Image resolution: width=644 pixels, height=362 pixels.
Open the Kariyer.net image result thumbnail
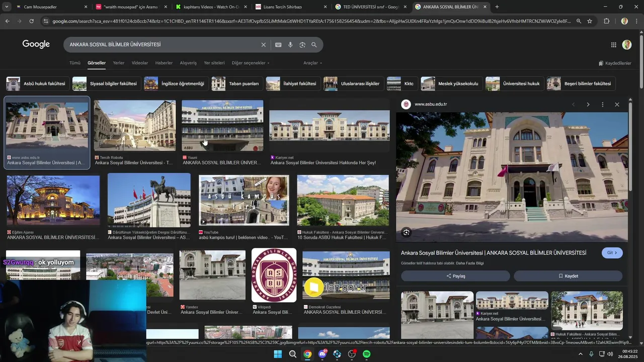point(329,126)
